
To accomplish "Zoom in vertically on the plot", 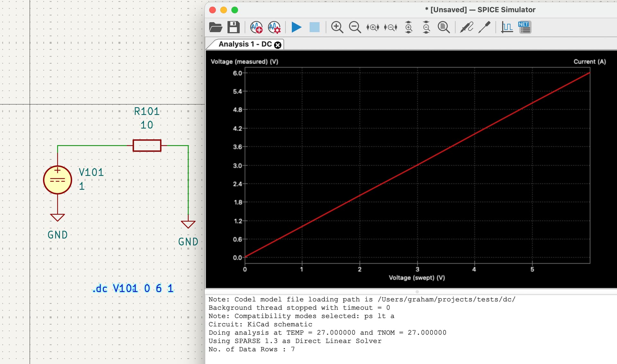I will 408,27.
